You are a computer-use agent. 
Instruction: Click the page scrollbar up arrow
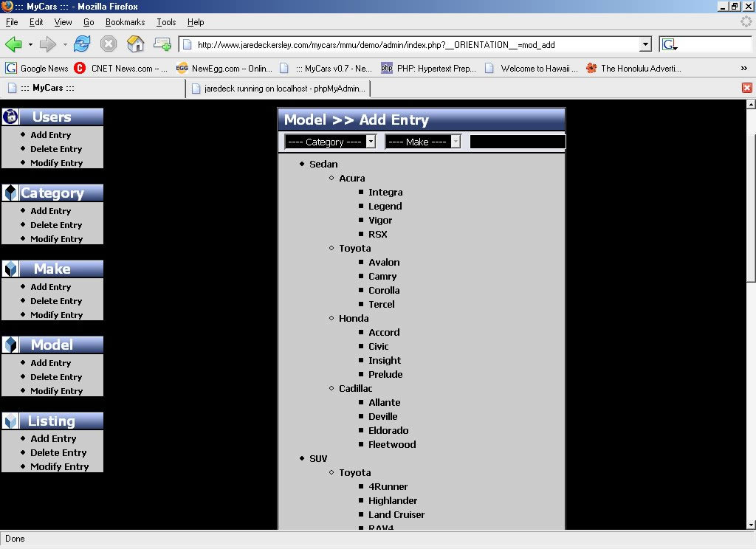pyautogui.click(x=751, y=104)
